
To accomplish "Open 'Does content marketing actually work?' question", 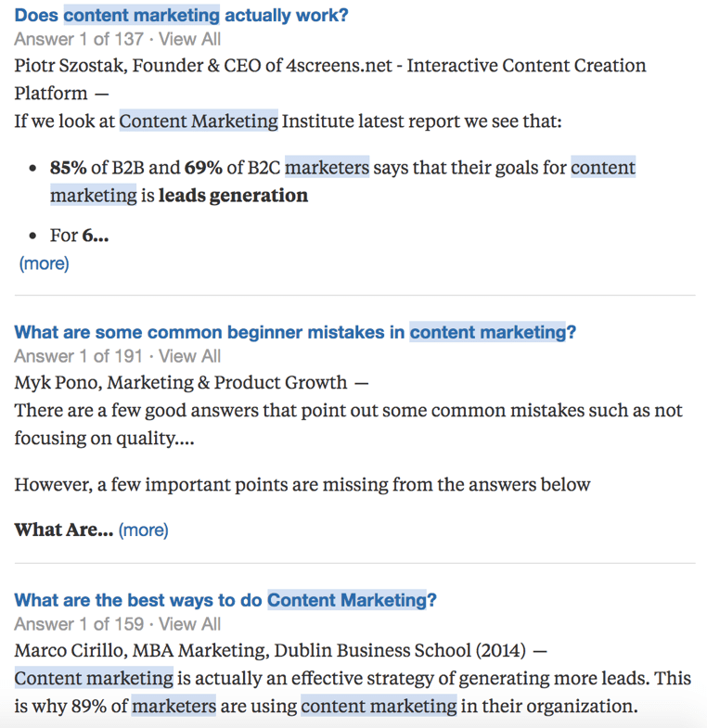I will pos(181,16).
